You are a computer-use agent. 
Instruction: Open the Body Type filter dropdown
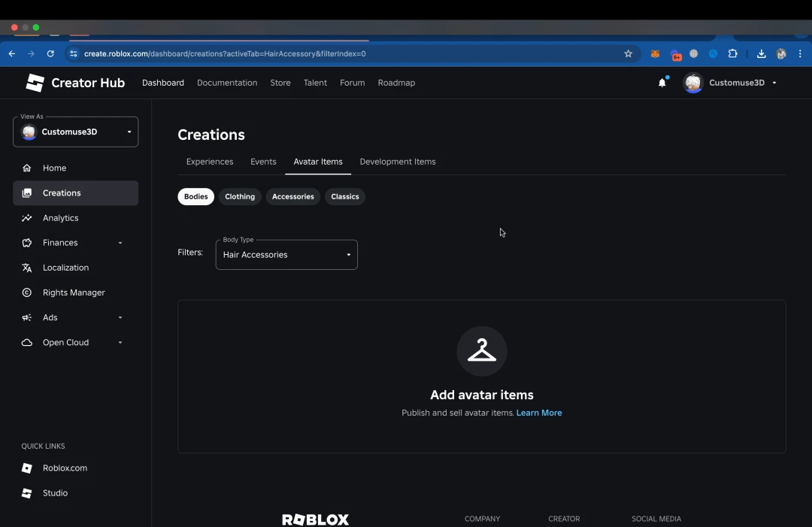[286, 255]
